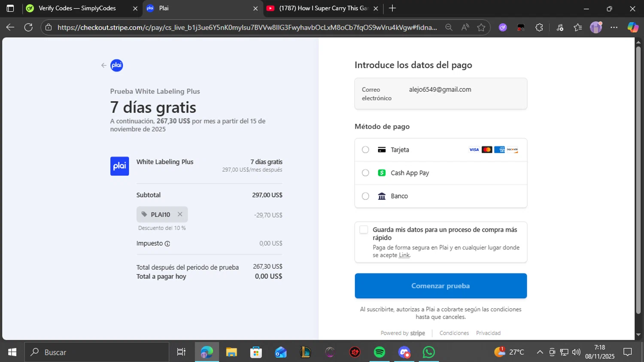Click the vertical scrollbar of the page
The width and height of the screenshot is (644, 362).
pos(638,180)
